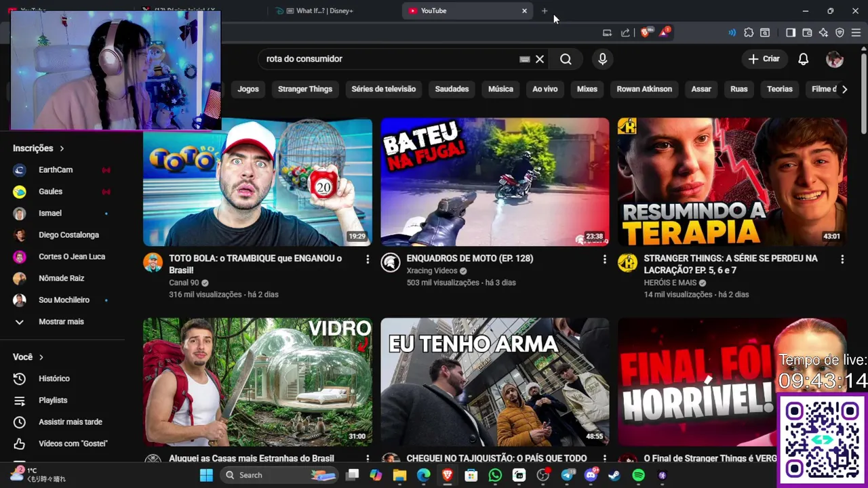This screenshot has height=488, width=868.
Task: Select the Séries de televisão chip
Action: pos(384,89)
